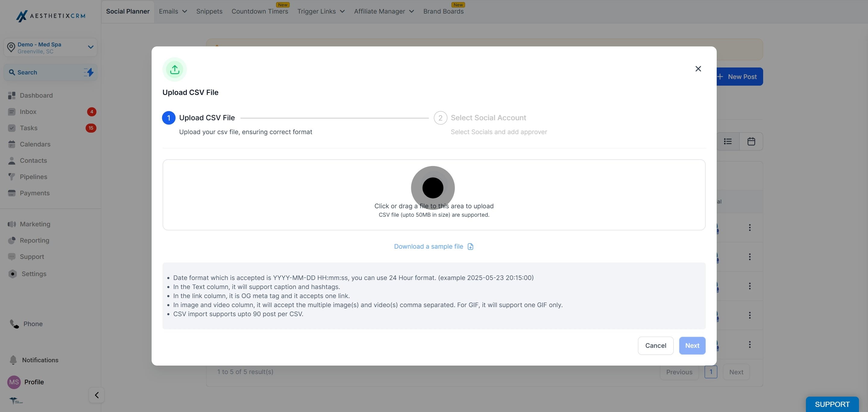Click the Settings gear icon
Image resolution: width=868 pixels, height=412 pixels.
pyautogui.click(x=12, y=274)
